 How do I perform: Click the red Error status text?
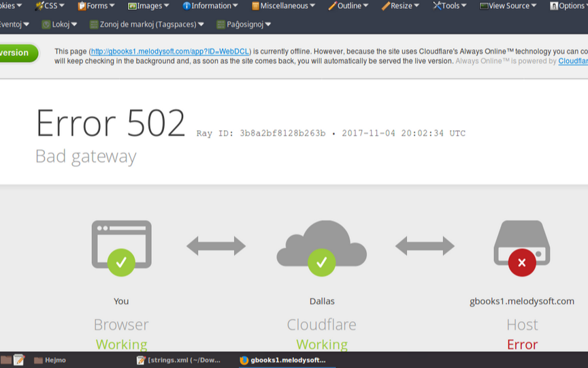[x=523, y=344]
